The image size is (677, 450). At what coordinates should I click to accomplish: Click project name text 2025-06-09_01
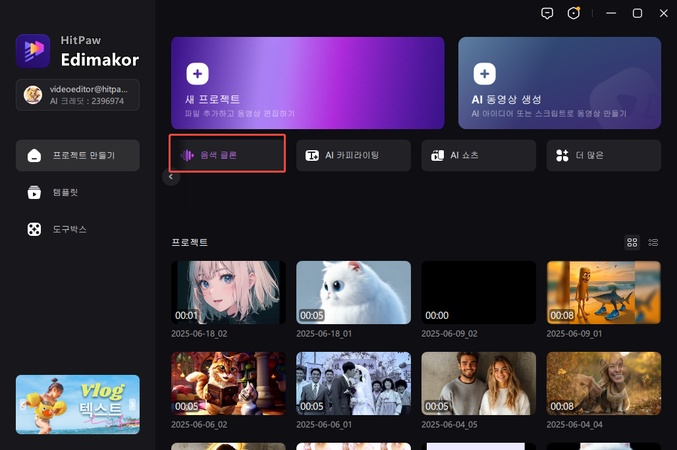[x=574, y=334]
